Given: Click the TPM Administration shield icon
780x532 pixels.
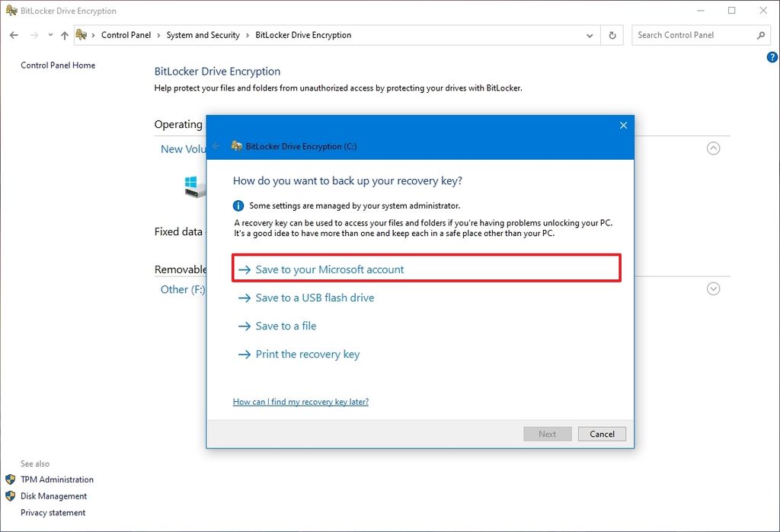Looking at the screenshot, I should click(10, 479).
